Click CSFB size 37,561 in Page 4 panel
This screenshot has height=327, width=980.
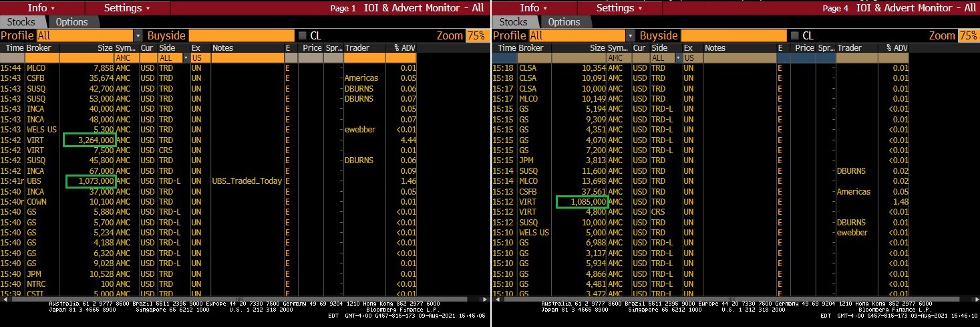592,192
